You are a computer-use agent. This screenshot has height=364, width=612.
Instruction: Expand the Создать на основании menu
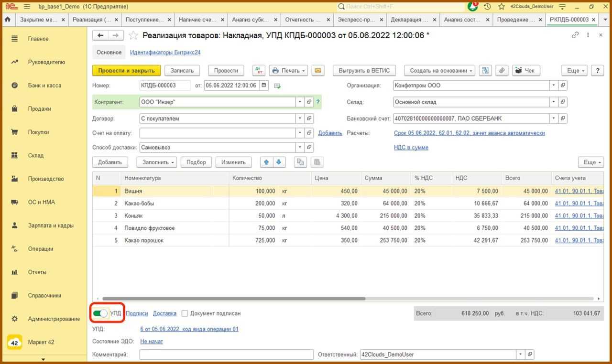pos(439,70)
